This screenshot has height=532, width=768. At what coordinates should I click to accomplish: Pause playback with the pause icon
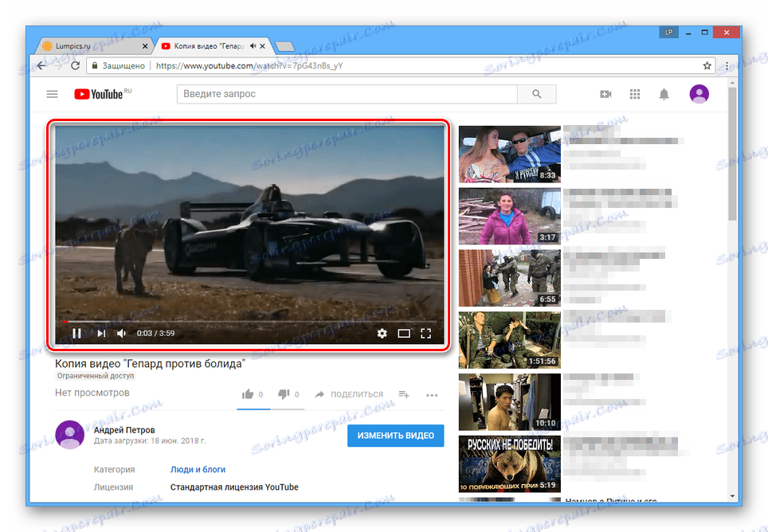[76, 334]
